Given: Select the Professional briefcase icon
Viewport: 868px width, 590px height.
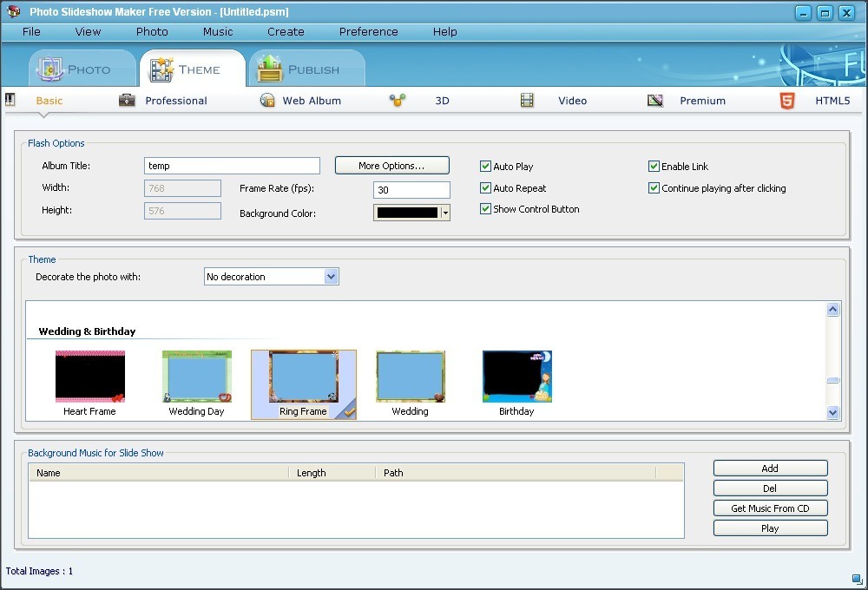Looking at the screenshot, I should coord(127,101).
